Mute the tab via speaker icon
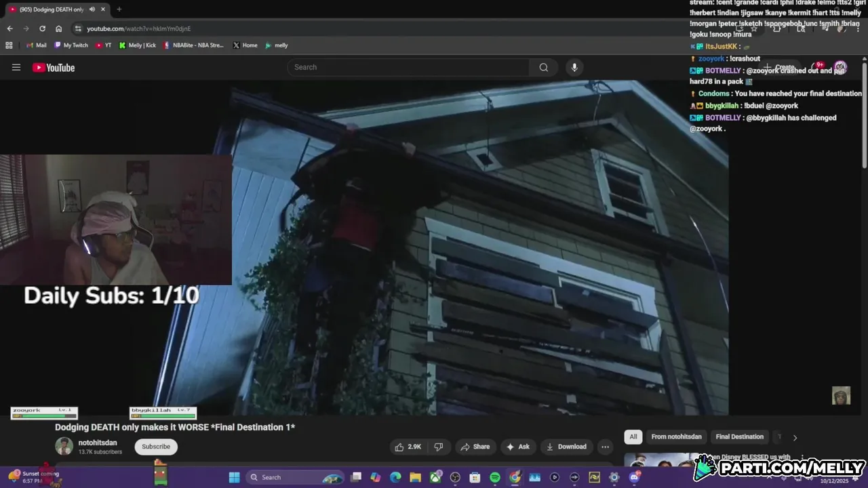The image size is (868, 488). point(92,9)
